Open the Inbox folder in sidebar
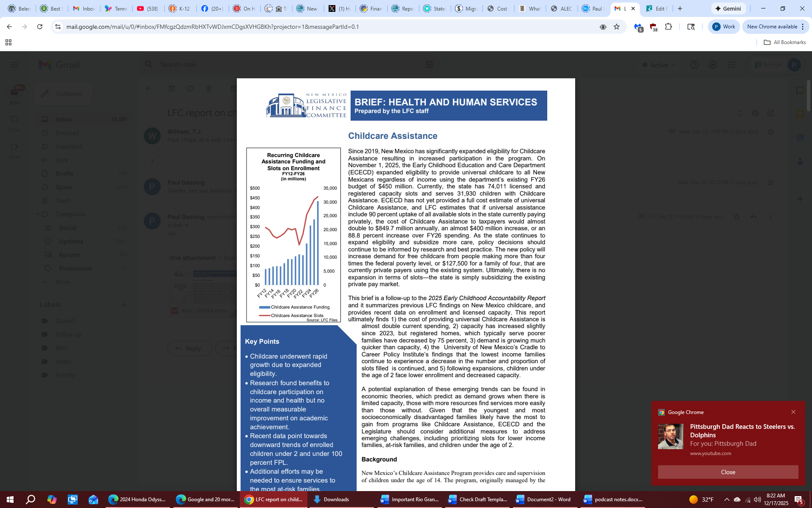The width and height of the screenshot is (812, 508). 63,119
